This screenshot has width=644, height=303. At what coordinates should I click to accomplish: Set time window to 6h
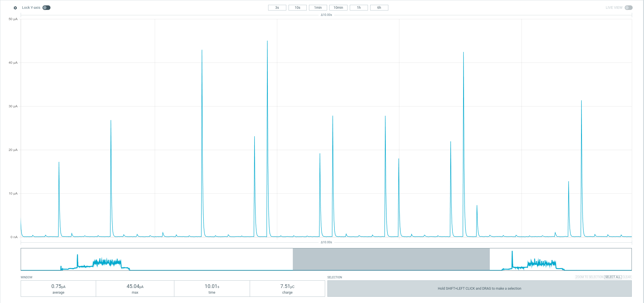point(379,8)
